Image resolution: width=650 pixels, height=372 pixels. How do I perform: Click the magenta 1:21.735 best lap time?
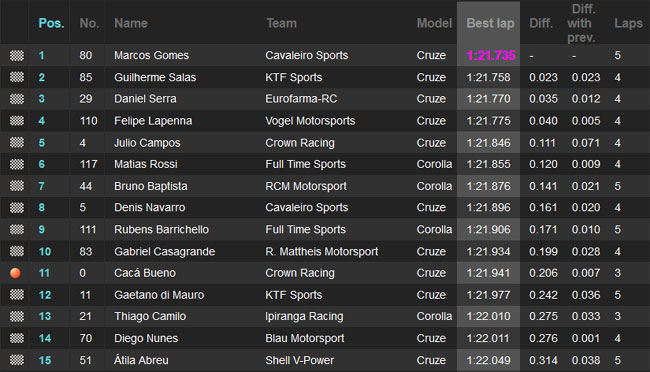pos(491,56)
